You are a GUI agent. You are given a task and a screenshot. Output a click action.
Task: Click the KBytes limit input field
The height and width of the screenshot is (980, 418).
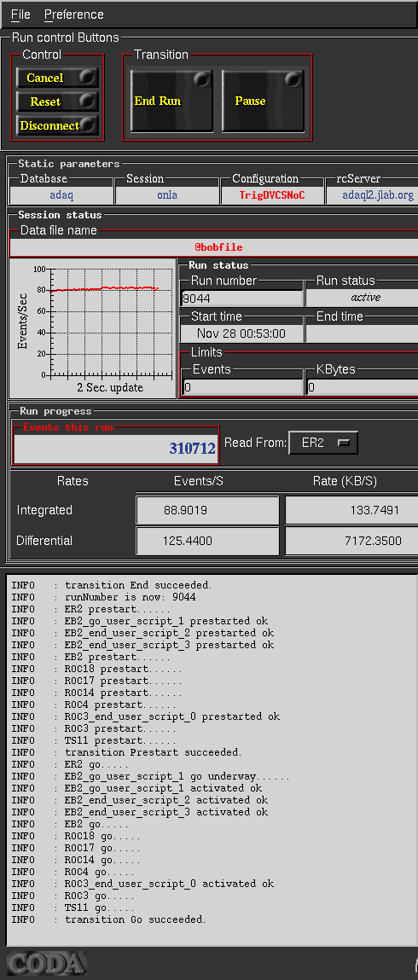(x=363, y=387)
